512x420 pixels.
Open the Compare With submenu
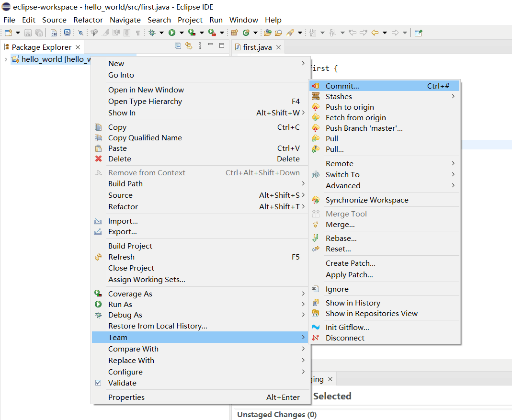[x=200, y=349]
